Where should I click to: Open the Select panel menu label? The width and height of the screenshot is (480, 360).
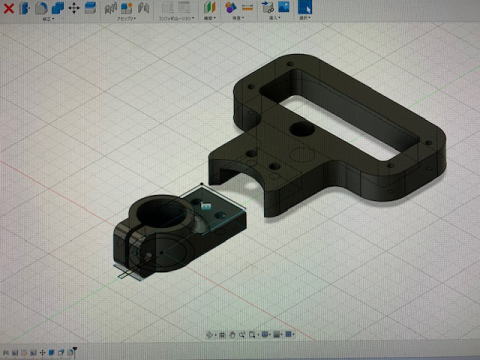coord(305,18)
